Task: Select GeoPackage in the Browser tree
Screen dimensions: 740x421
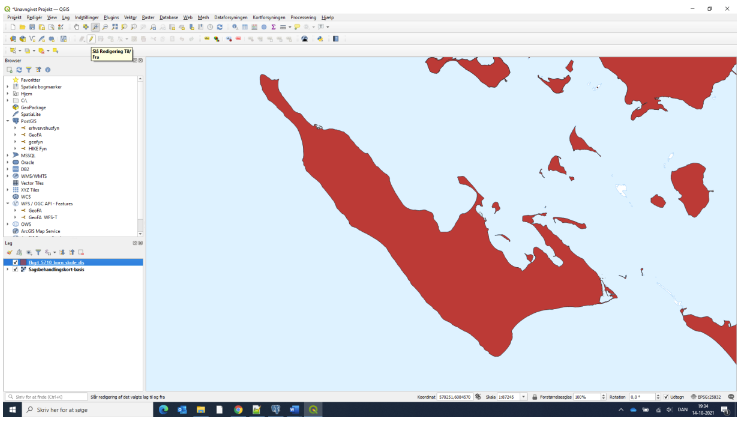Action: [33, 108]
